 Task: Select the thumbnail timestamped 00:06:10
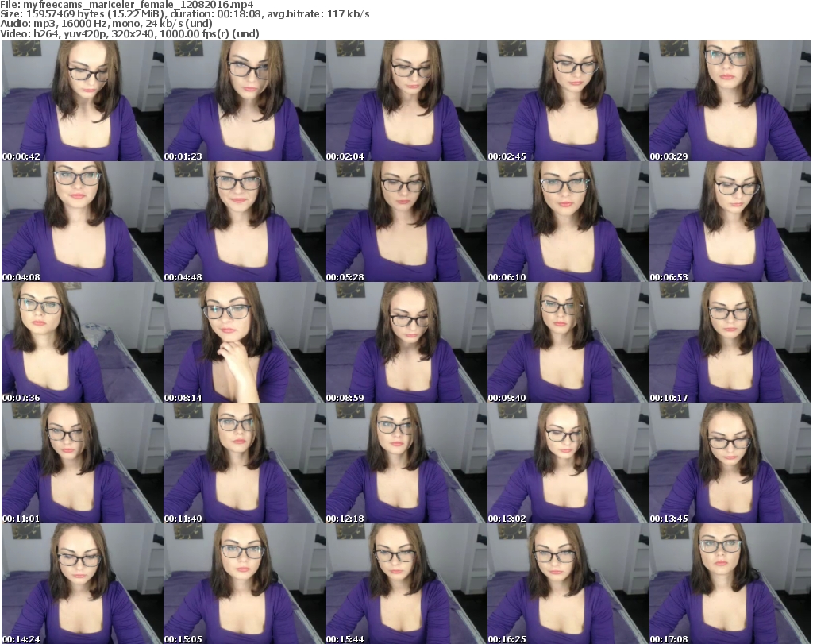click(568, 222)
